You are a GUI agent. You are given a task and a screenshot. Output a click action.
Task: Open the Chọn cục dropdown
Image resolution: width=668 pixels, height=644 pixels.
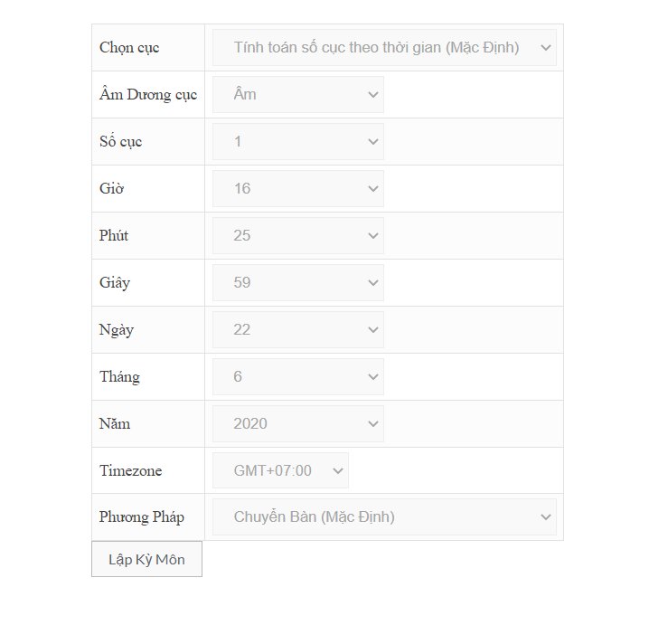tap(383, 47)
